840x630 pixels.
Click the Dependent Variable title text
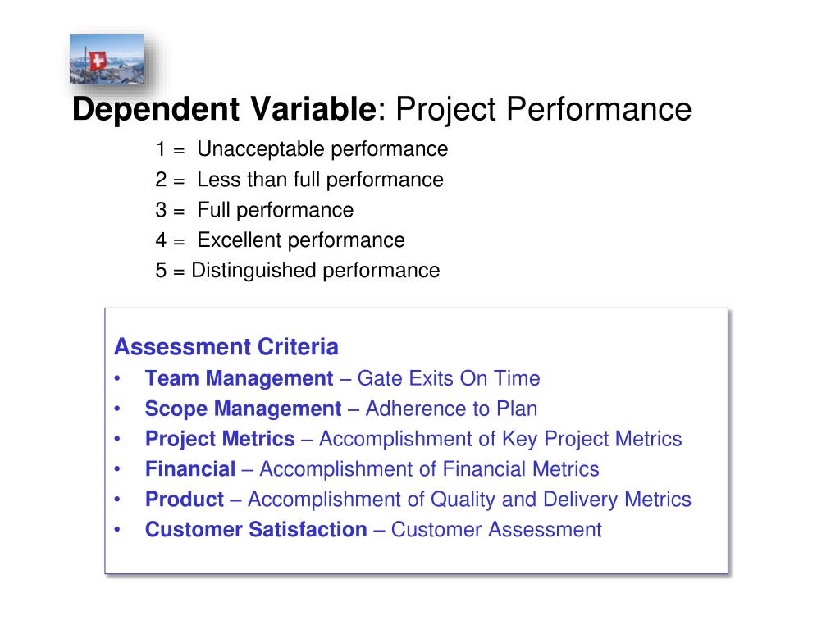click(x=225, y=109)
